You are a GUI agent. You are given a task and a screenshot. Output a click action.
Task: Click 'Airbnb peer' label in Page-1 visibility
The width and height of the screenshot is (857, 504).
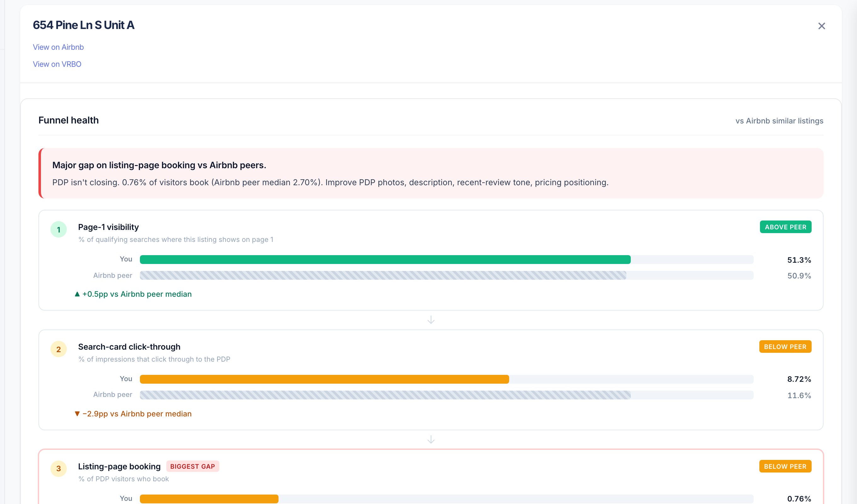pyautogui.click(x=112, y=275)
